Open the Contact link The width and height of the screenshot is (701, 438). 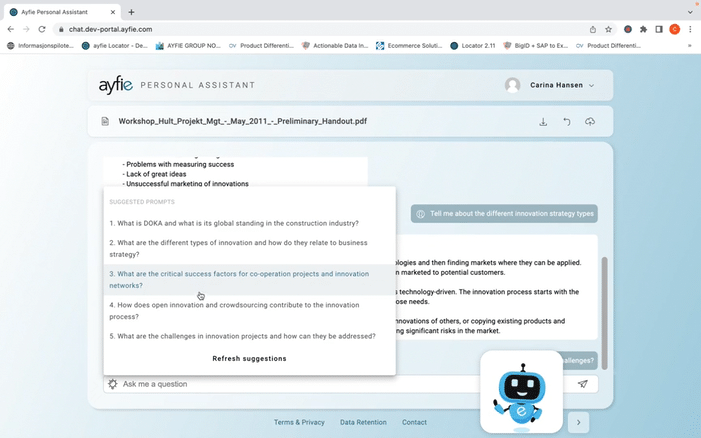(414, 422)
